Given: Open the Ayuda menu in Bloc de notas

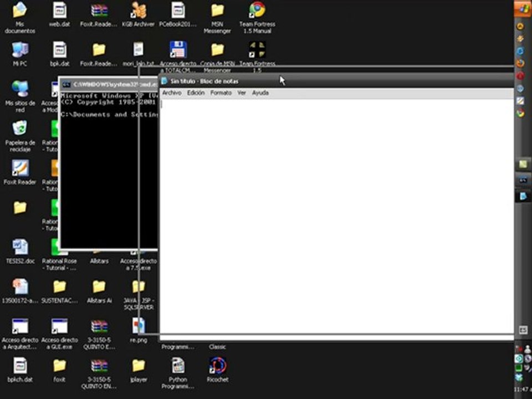Looking at the screenshot, I should pyautogui.click(x=260, y=93).
